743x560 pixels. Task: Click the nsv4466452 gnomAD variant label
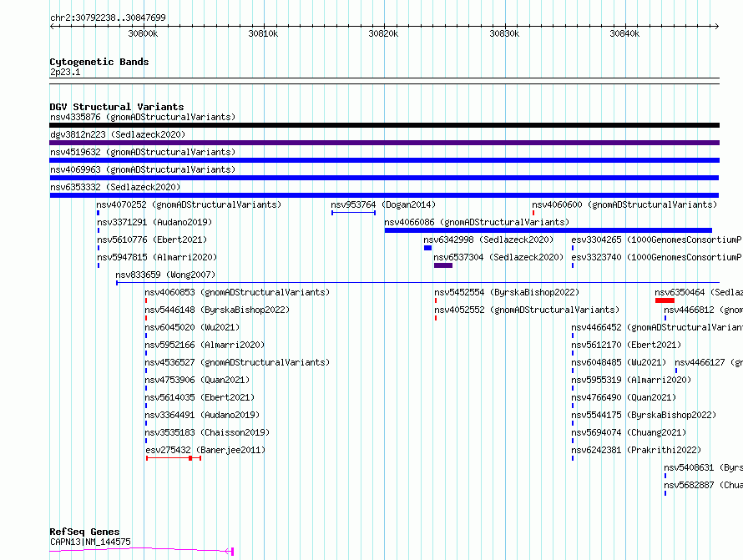coord(657,327)
